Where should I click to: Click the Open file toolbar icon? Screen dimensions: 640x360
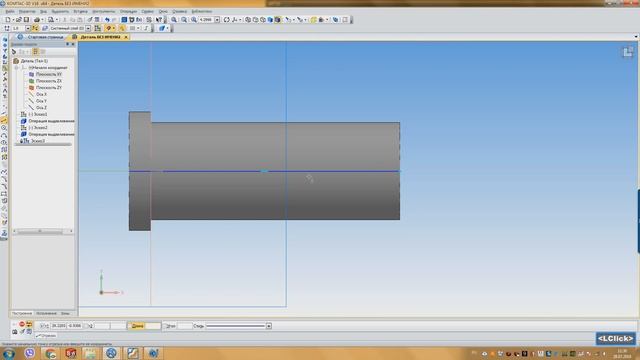tap(19, 20)
